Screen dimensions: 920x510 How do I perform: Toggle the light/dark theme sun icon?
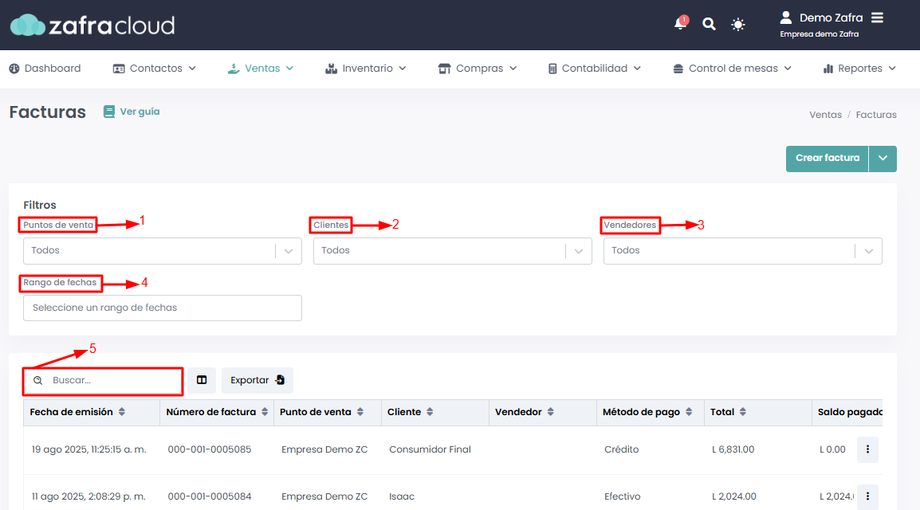pos(738,24)
